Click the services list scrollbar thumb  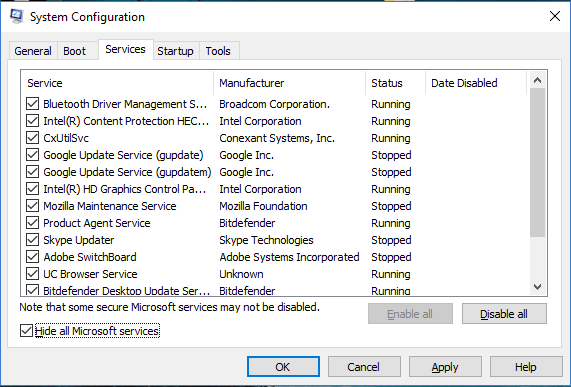537,162
